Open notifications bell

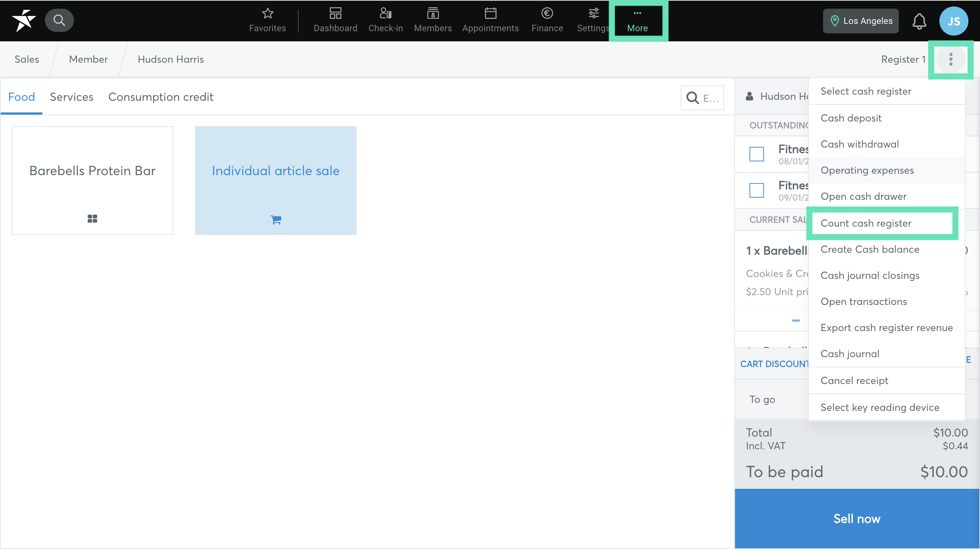click(x=919, y=21)
